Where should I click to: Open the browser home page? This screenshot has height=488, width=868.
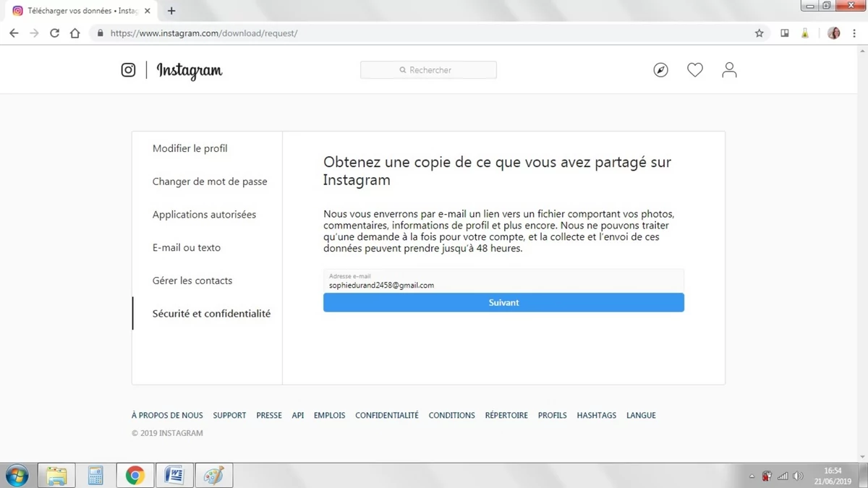(75, 33)
